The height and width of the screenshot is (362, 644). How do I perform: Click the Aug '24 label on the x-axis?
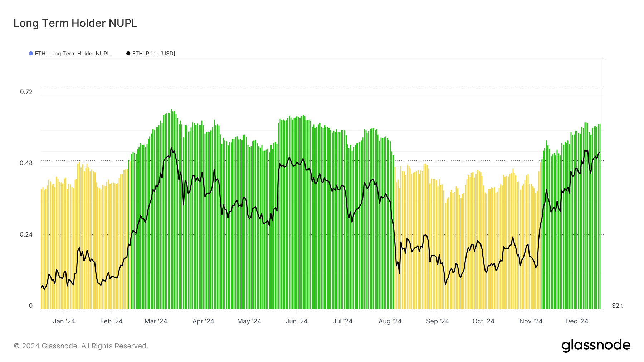pos(391,321)
